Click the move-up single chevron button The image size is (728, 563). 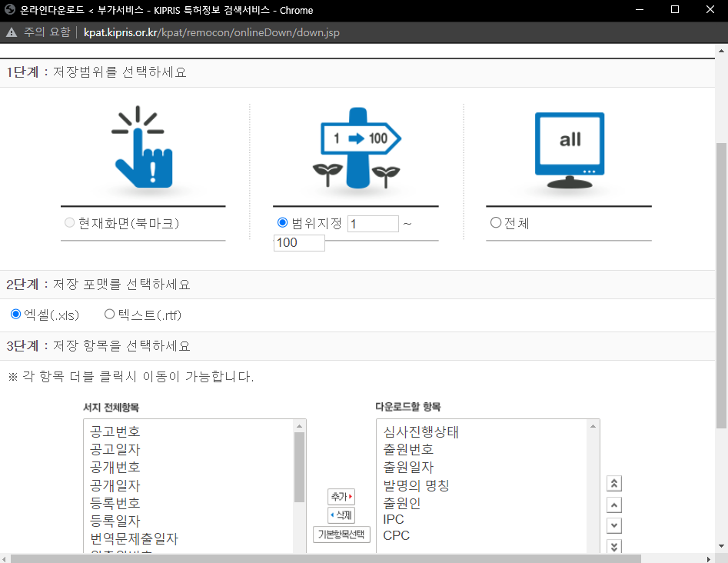613,505
